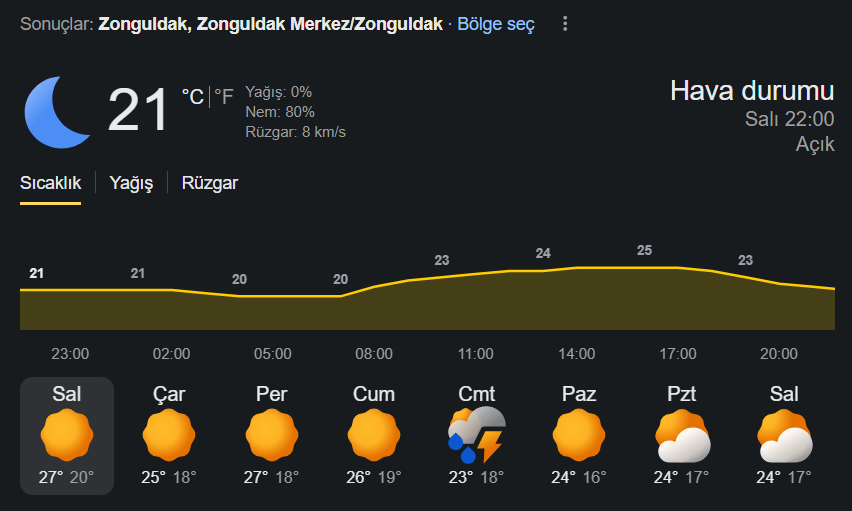Viewport: 852px width, 511px height.
Task: Select Sunday's sunny forecast icon
Action: [579, 435]
